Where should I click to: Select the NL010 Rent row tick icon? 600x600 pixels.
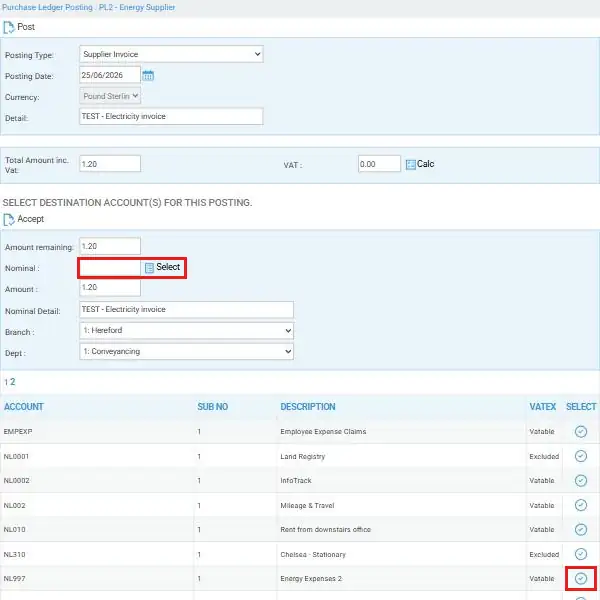coord(580,530)
